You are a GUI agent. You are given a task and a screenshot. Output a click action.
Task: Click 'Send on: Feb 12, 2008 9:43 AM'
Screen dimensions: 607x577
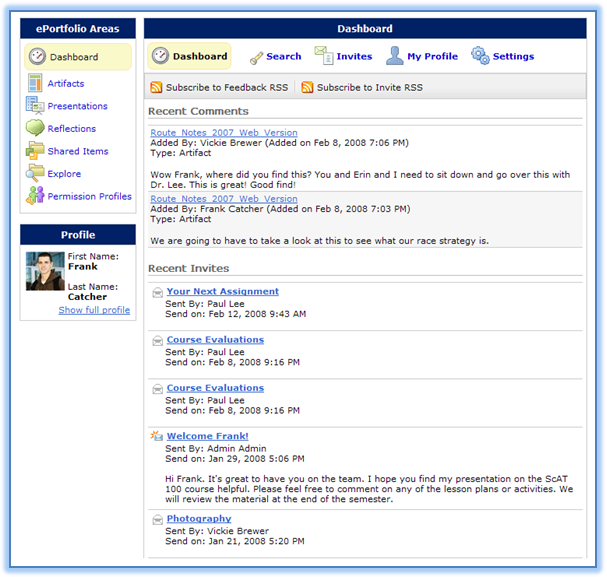click(235, 314)
